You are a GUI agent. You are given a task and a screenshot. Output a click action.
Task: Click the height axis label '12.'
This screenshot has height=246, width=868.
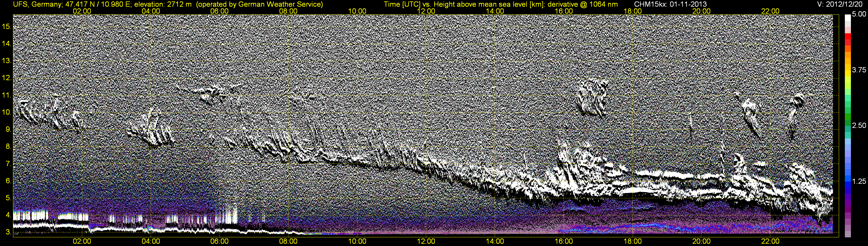(7, 78)
